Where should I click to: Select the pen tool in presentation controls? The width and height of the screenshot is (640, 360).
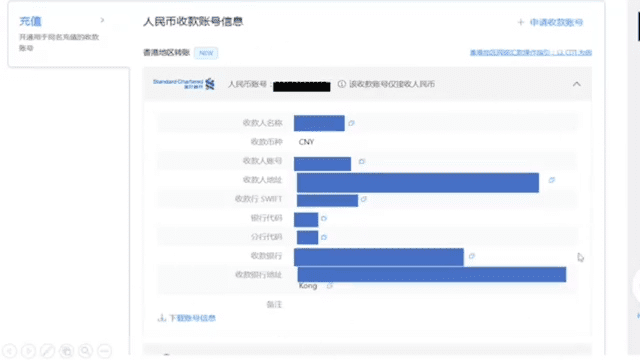pyautogui.click(x=47, y=351)
